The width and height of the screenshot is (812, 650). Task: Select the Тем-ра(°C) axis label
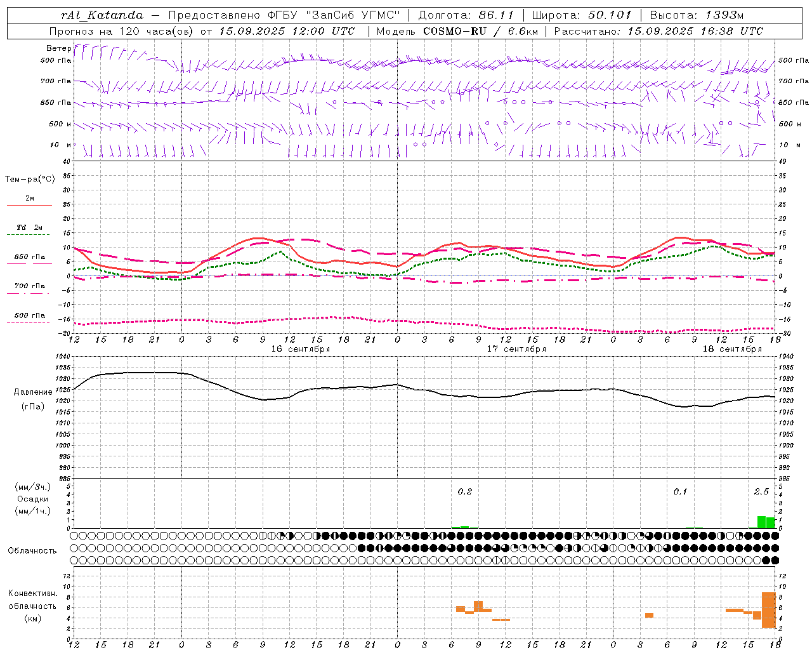30,180
